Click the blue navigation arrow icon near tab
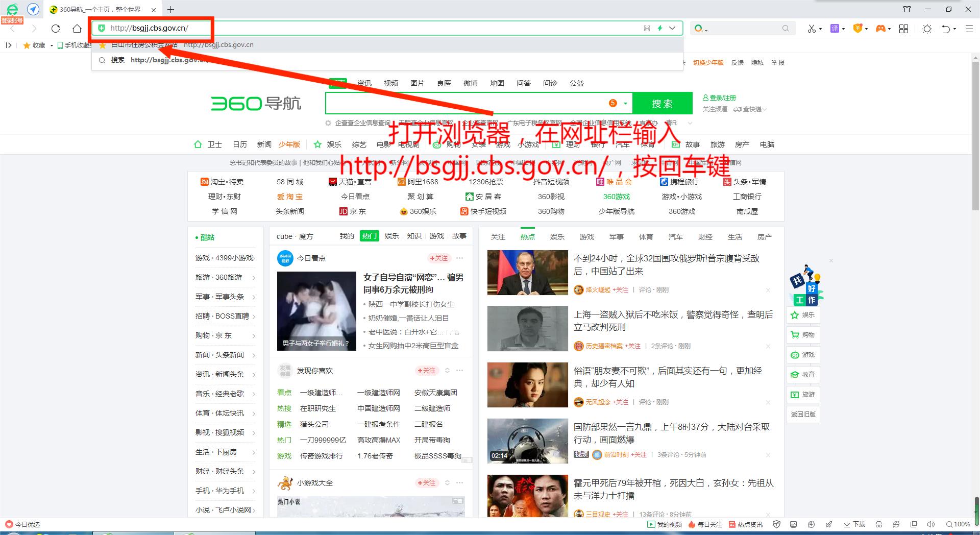Viewport: 980px width, 535px height. [33, 9]
